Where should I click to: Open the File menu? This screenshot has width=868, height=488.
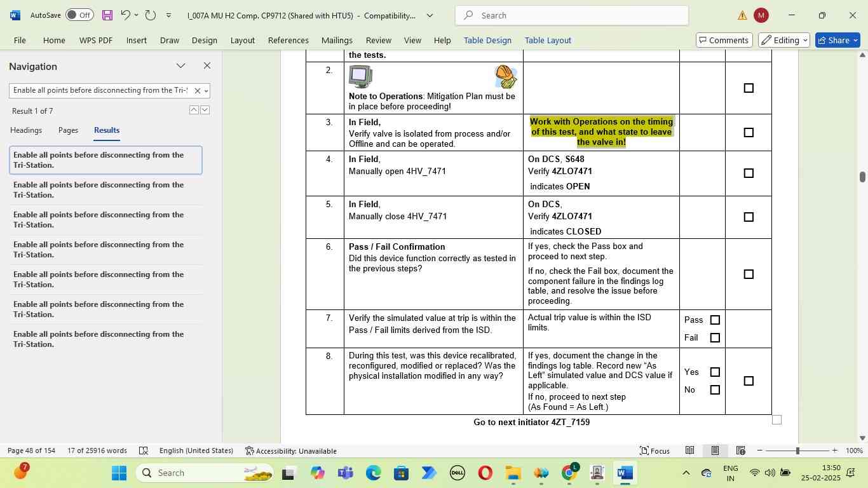tap(20, 40)
